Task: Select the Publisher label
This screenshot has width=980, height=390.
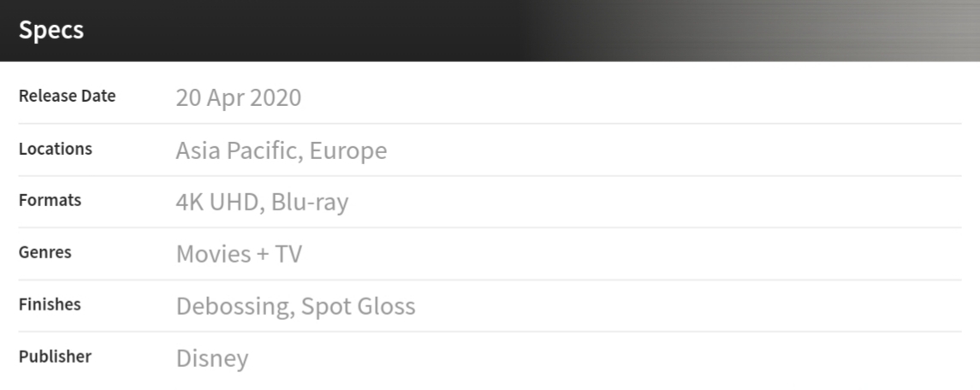Action: (x=55, y=356)
